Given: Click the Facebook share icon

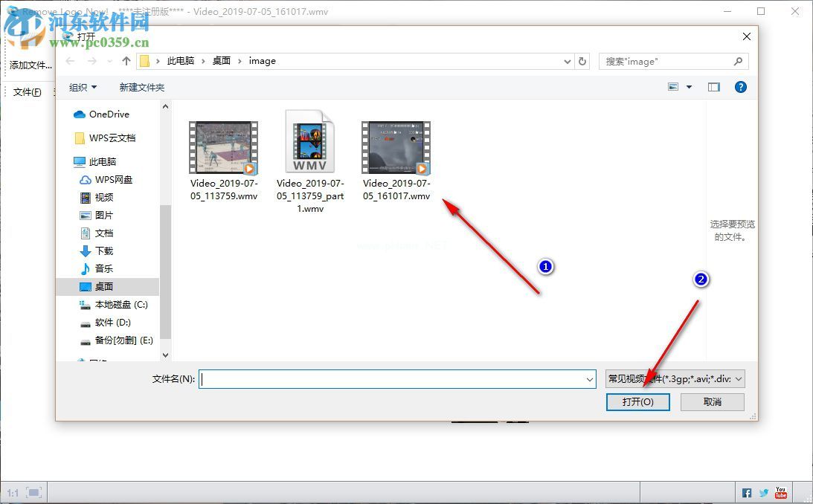Looking at the screenshot, I should tap(746, 492).
